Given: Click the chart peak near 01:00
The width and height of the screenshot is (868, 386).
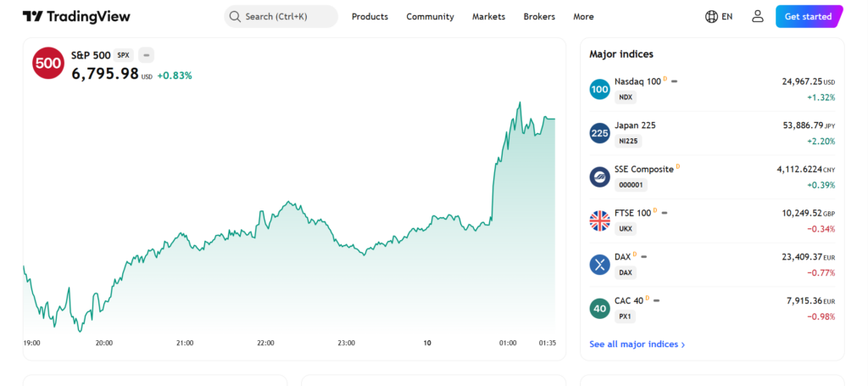Looking at the screenshot, I should [520, 103].
